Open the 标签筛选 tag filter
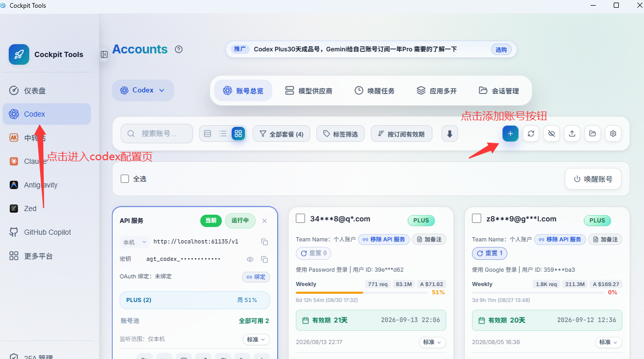The width and height of the screenshot is (644, 359). pos(340,134)
